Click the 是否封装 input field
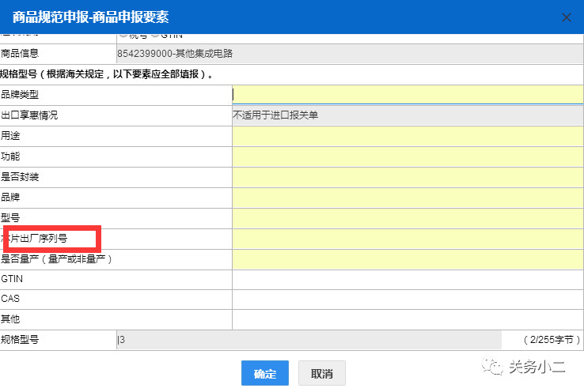 tap(407, 177)
